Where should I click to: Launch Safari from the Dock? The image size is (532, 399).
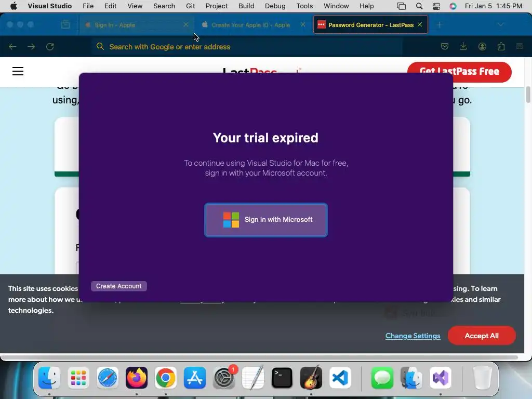[x=108, y=378]
